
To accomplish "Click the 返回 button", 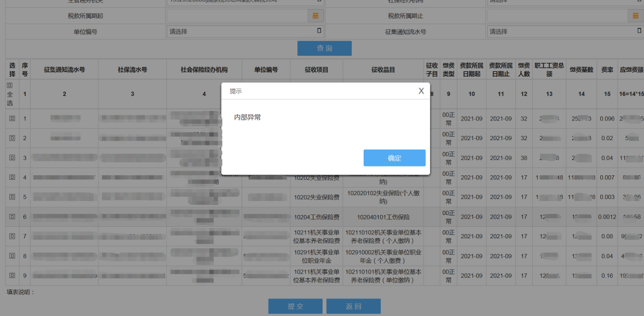I will [x=353, y=306].
